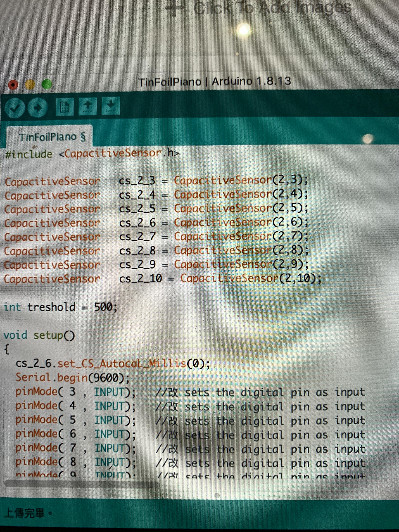The height and width of the screenshot is (532, 399).
Task: Place cursor on void setup() line
Action: [39, 335]
